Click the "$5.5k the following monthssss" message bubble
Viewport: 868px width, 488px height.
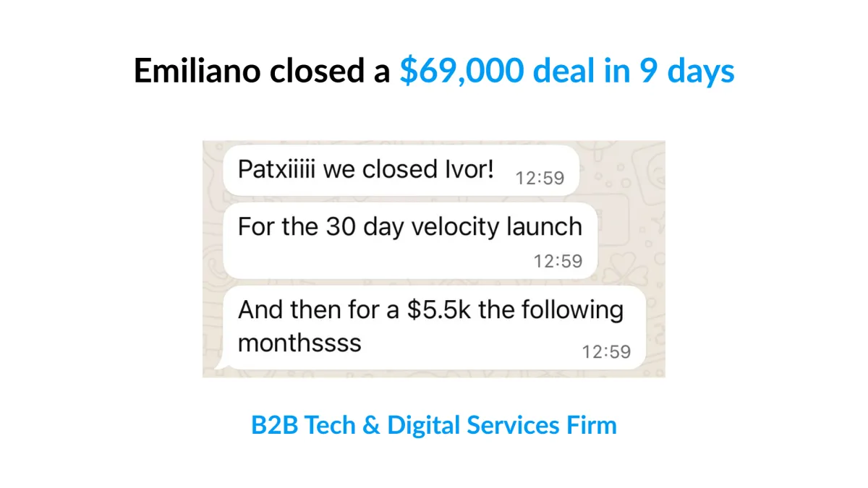tap(433, 328)
